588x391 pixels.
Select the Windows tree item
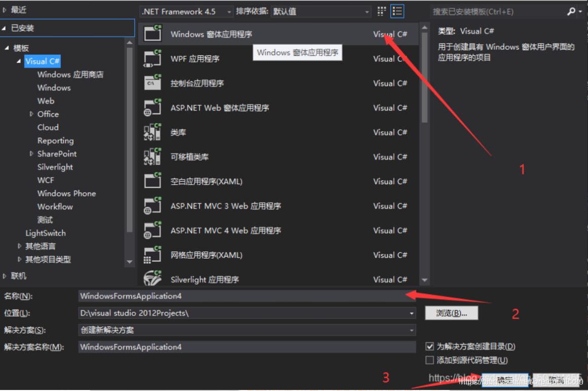(54, 87)
